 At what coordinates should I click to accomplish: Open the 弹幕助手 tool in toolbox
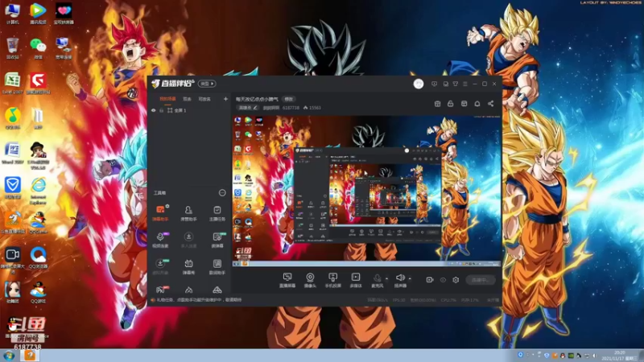(160, 213)
